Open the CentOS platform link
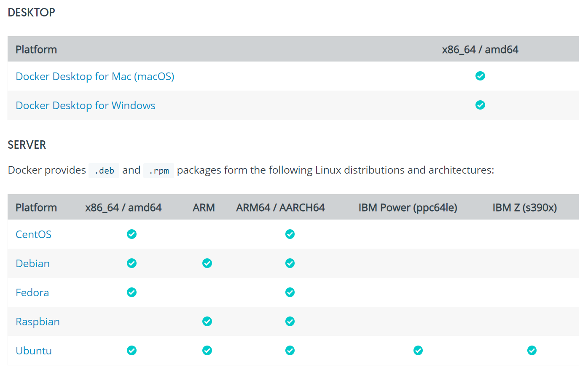The image size is (588, 378). 33,234
